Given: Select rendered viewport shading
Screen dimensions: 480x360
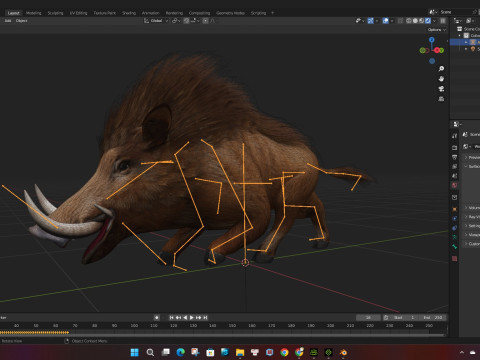Looking at the screenshot, I should pyautogui.click(x=428, y=21).
